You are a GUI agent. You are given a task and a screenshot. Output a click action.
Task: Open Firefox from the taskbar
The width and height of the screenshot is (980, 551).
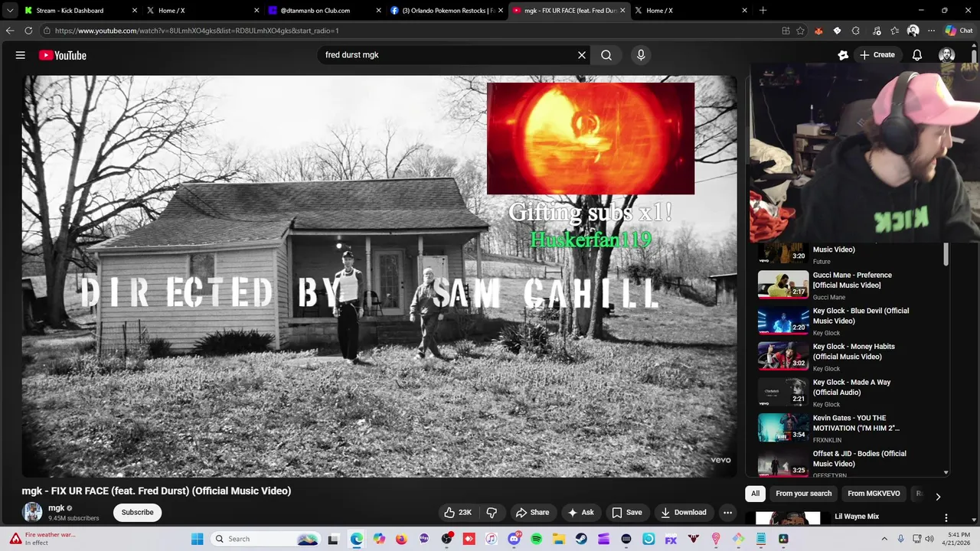(401, 539)
